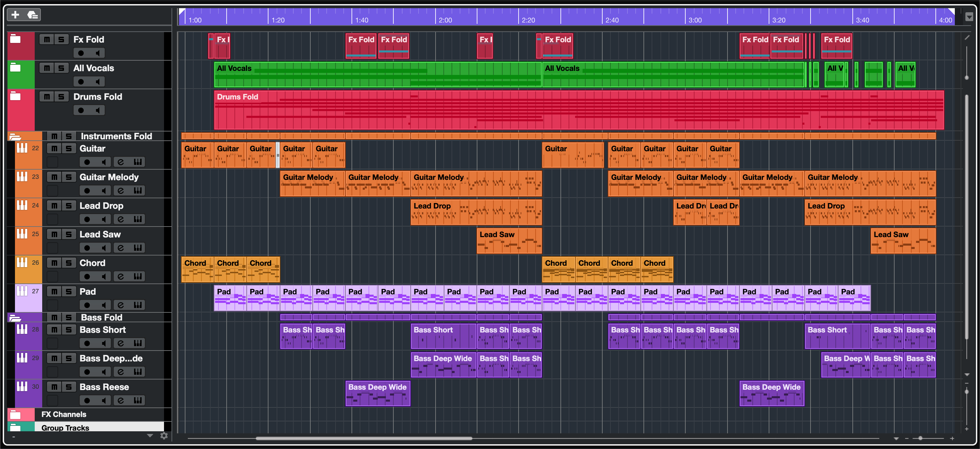This screenshot has width=980, height=449.
Task: Open Edit Channel Settings for Guitar track
Action: (120, 162)
